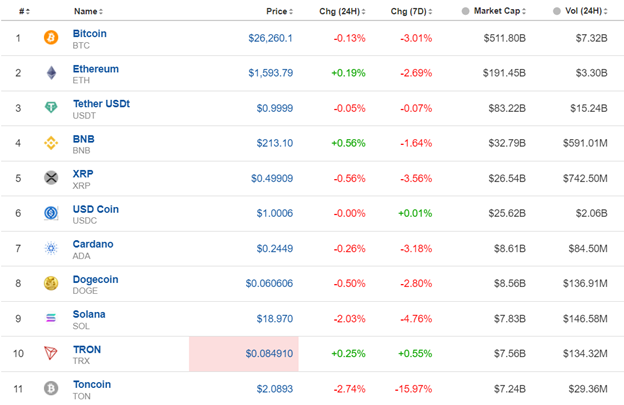Open the Tether USDt name link
The height and width of the screenshot is (405, 624).
pyautogui.click(x=101, y=104)
